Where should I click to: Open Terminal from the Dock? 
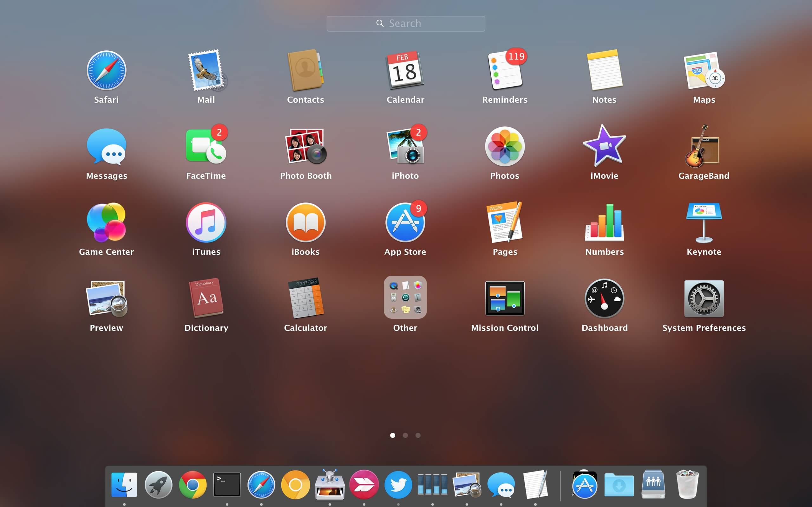227,484
